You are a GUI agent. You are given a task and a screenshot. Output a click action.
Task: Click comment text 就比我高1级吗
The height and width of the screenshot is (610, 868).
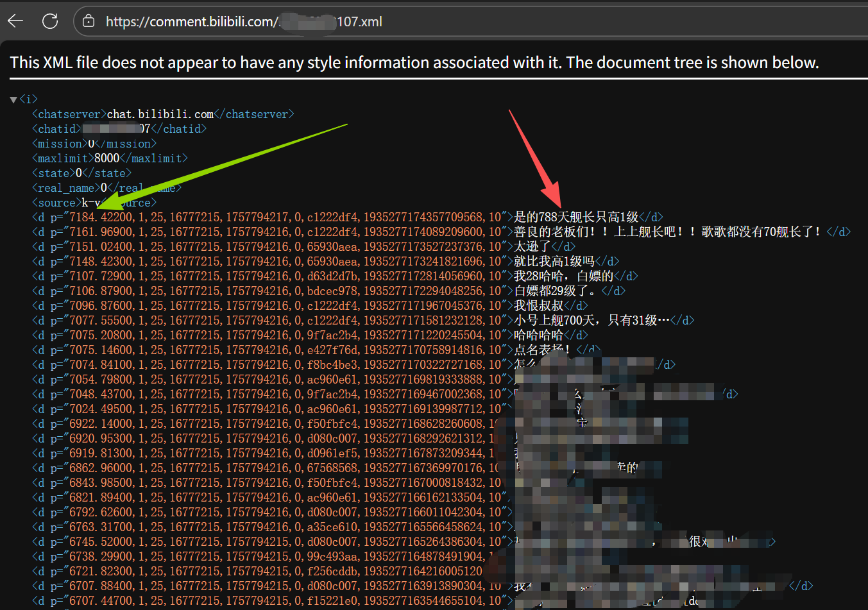[554, 262]
